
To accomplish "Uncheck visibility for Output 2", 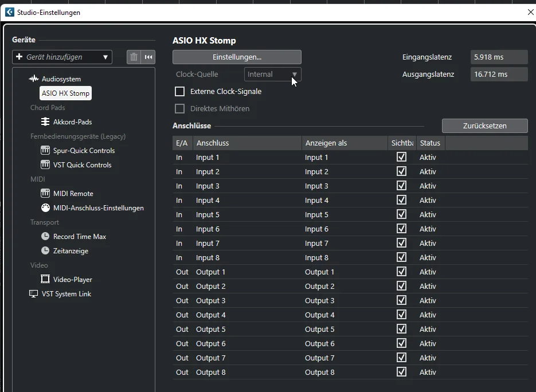I will 402,286.
